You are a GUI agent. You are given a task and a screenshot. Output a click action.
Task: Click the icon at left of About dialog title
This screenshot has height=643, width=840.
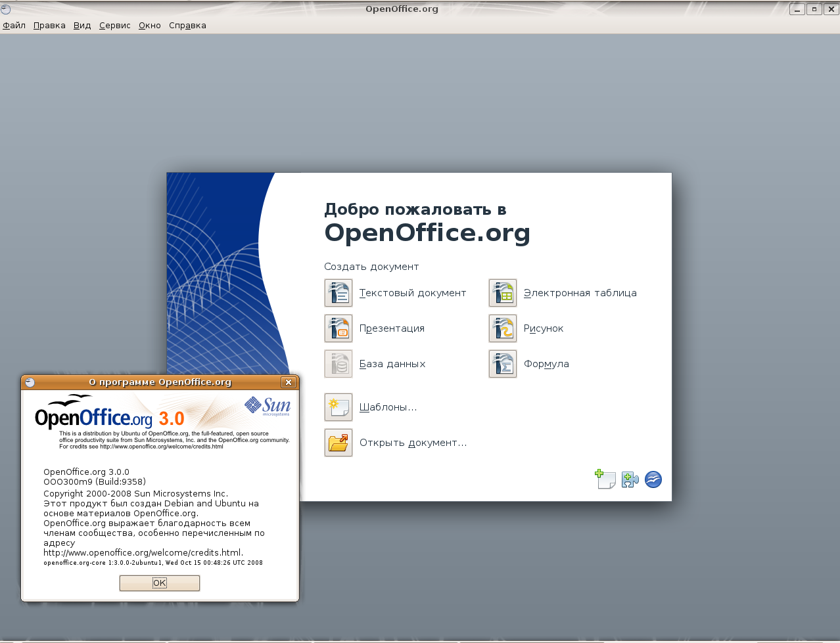(x=30, y=382)
